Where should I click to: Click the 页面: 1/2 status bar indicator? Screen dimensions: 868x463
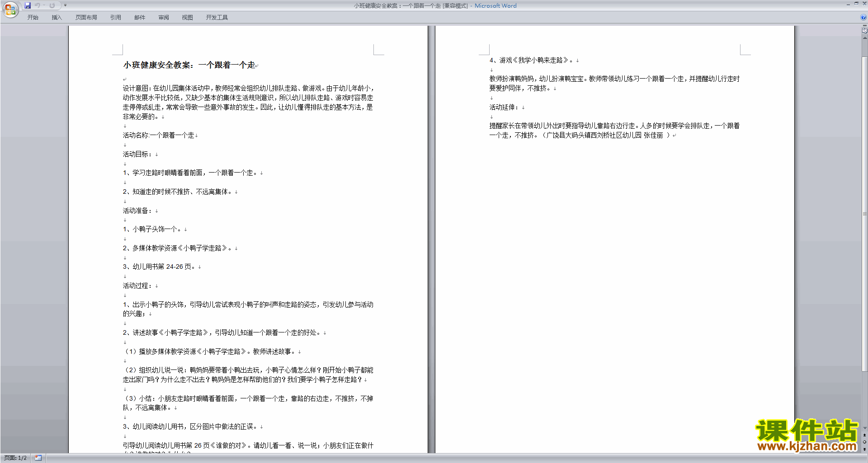click(x=15, y=458)
